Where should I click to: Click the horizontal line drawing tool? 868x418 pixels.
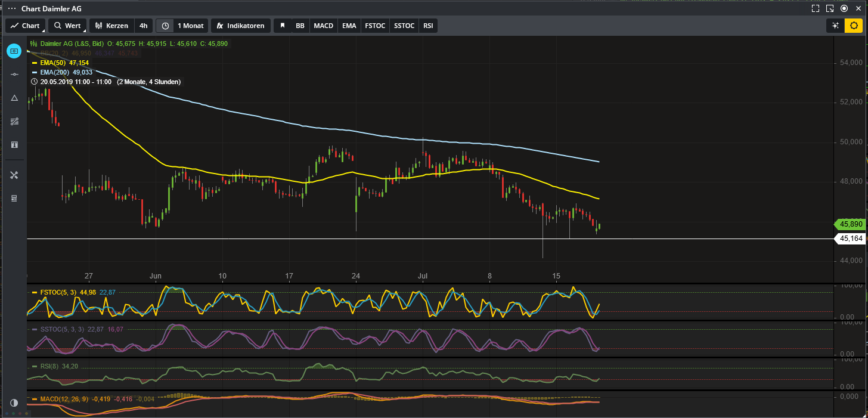[14, 74]
